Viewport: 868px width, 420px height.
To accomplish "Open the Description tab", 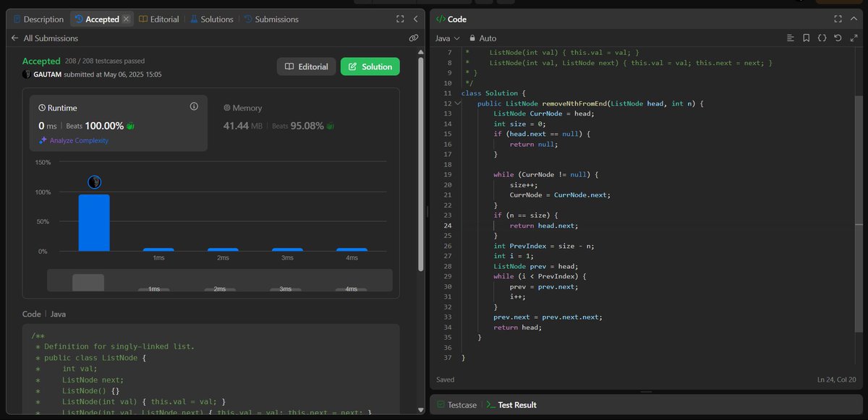I will click(38, 19).
